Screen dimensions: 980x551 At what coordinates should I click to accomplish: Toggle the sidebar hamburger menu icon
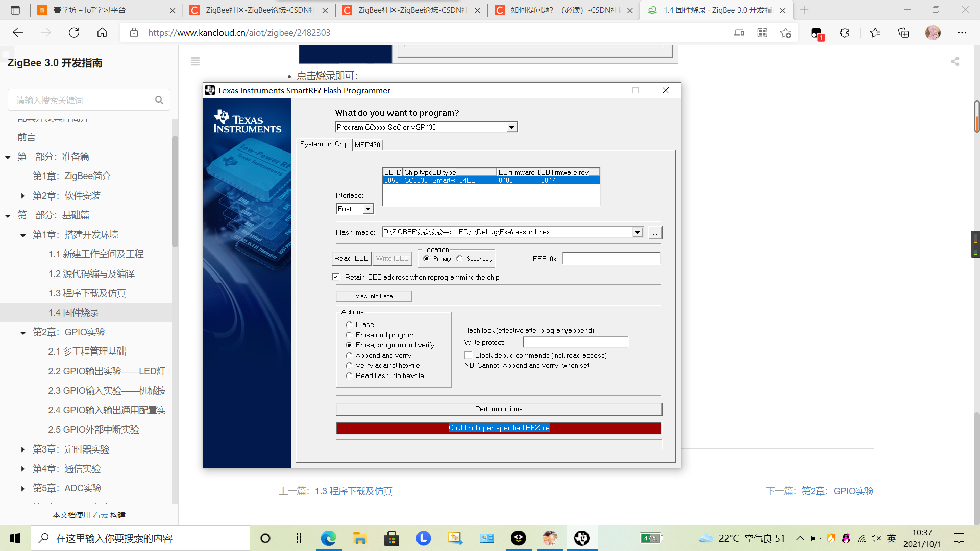[195, 61]
